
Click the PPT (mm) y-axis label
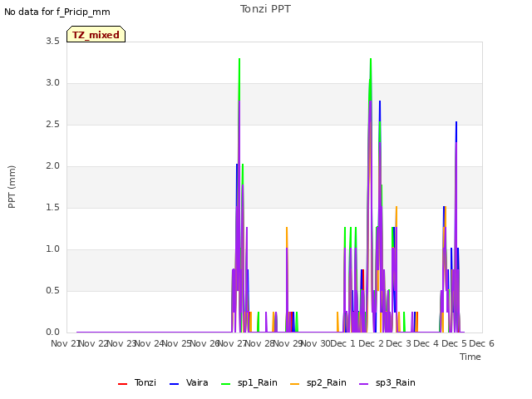tap(12, 186)
